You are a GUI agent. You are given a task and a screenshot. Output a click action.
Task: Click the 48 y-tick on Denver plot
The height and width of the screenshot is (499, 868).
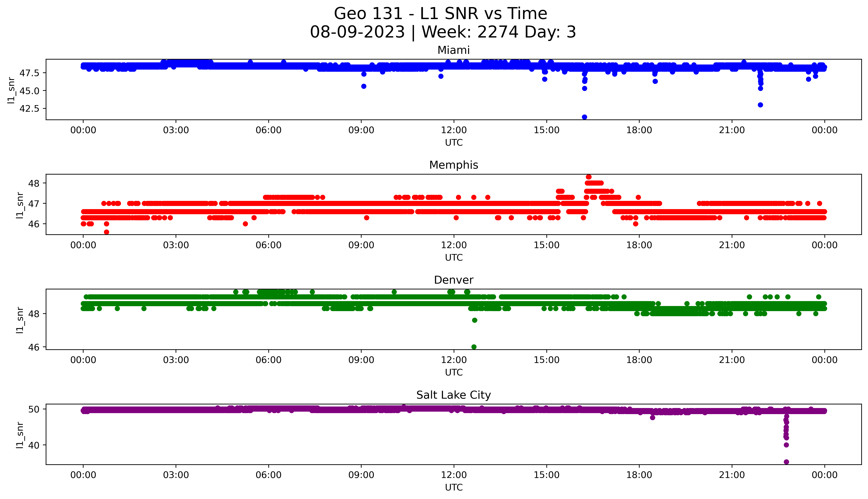(x=34, y=314)
